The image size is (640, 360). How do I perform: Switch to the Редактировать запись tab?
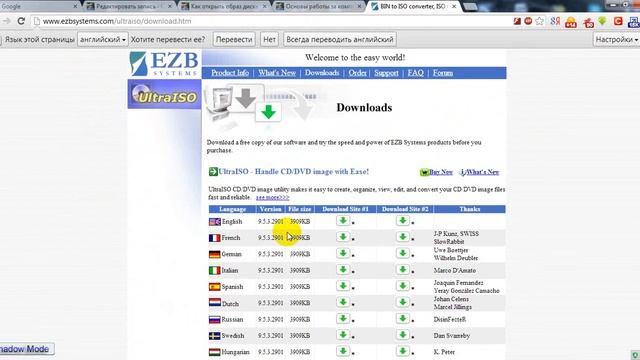tap(129, 7)
